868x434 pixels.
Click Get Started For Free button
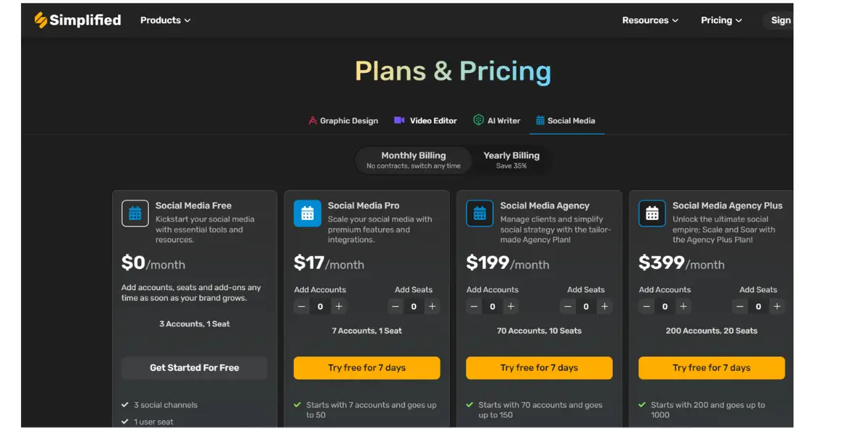195,367
